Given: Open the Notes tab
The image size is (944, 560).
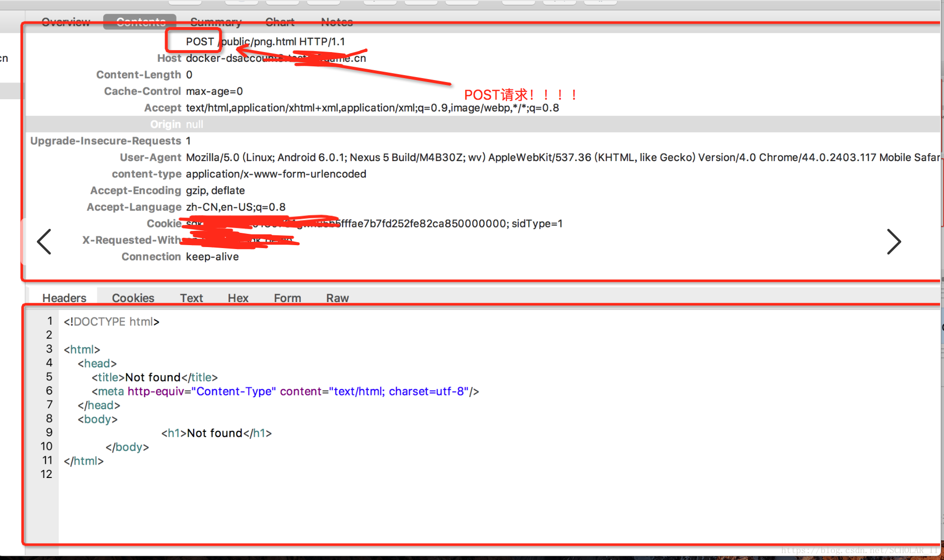Looking at the screenshot, I should coord(336,22).
